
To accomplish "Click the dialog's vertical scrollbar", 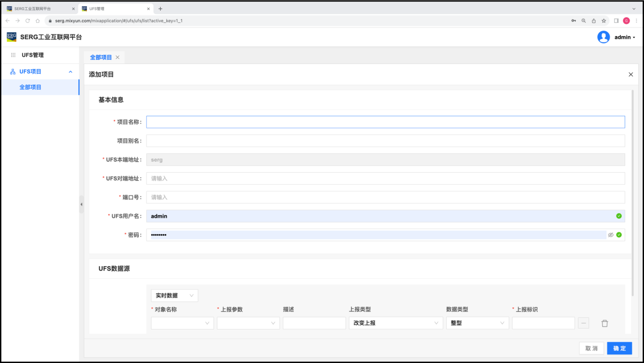I will pyautogui.click(x=632, y=193).
